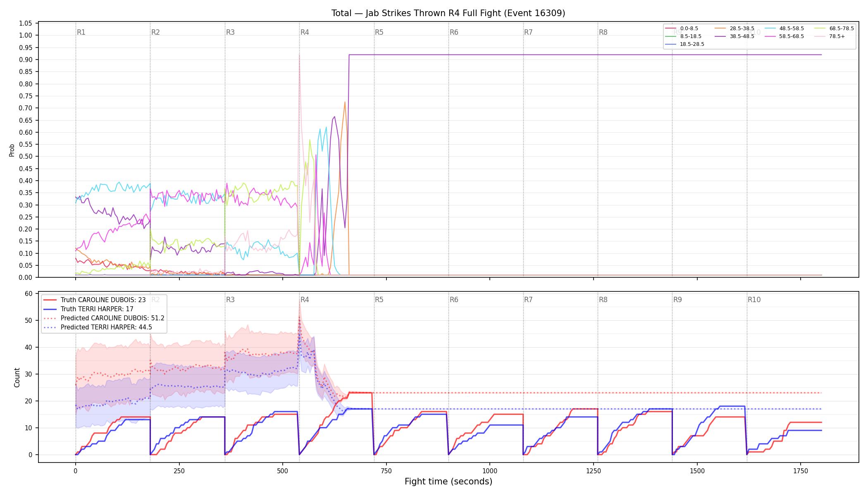This screenshot has height=496, width=868.
Task: Click the R10 round marker in Count chart
Action: [x=754, y=300]
